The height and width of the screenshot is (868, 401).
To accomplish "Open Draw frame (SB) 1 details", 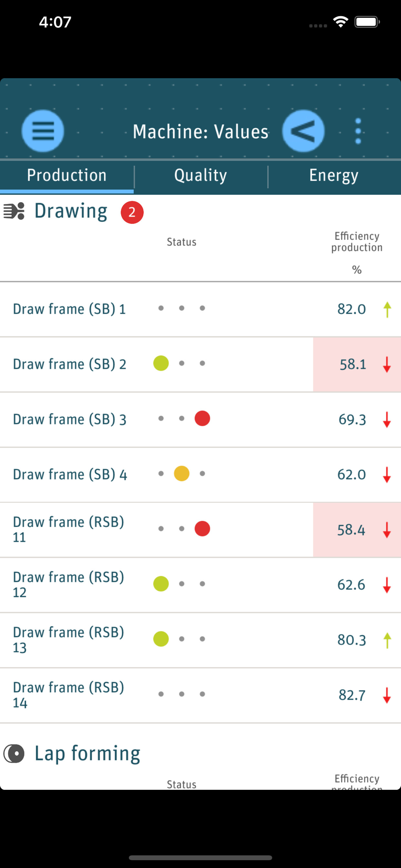I will coord(69,309).
